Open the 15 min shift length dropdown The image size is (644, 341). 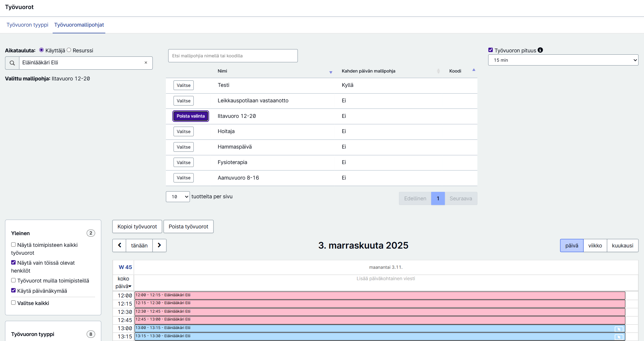coord(563,60)
